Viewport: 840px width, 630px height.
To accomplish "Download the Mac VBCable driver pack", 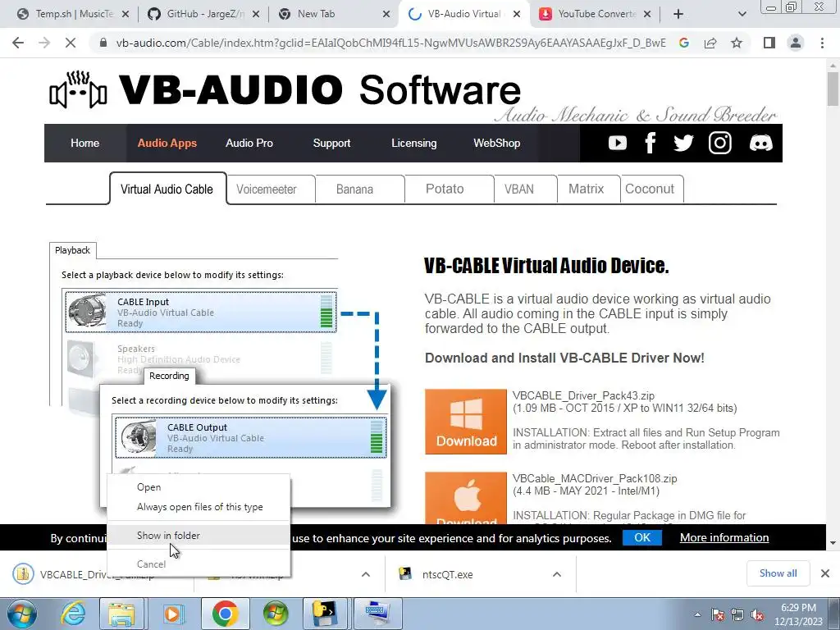I will [x=466, y=498].
